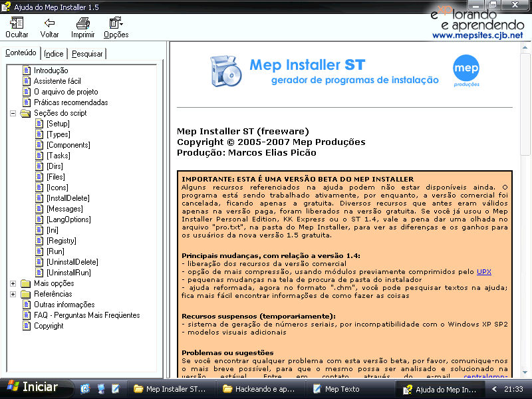Switch to the Pesquisar tab
This screenshot has width=532, height=399.
point(87,54)
